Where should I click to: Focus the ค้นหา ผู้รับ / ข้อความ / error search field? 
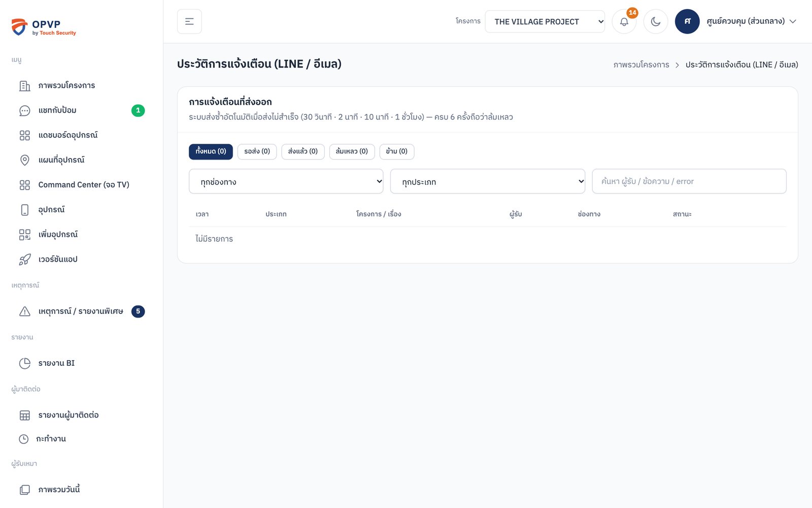coord(689,181)
